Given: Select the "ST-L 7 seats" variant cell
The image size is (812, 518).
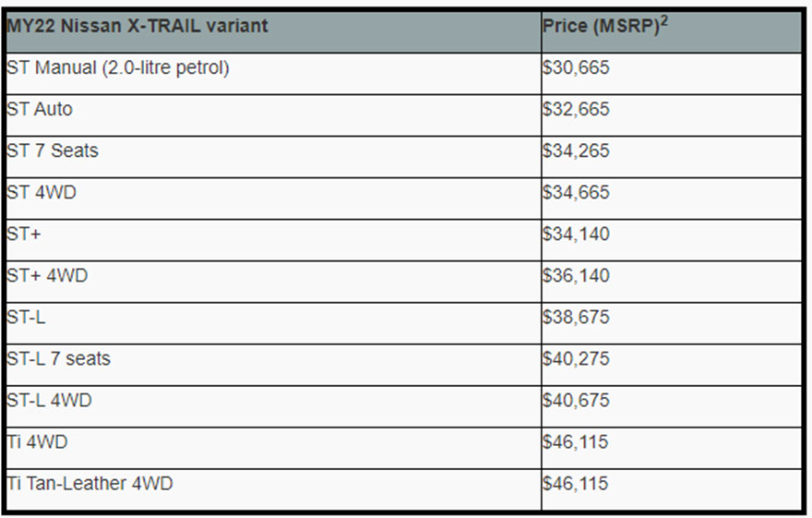Looking at the screenshot, I should (x=58, y=359).
